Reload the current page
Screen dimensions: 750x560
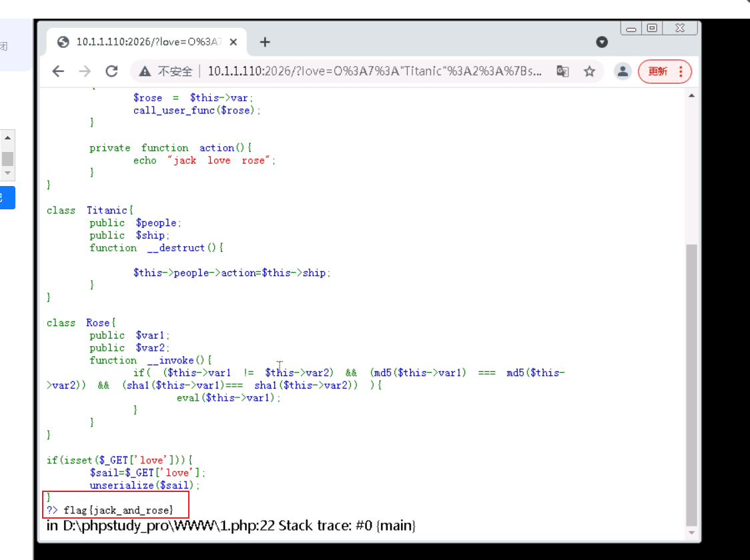[x=111, y=70]
